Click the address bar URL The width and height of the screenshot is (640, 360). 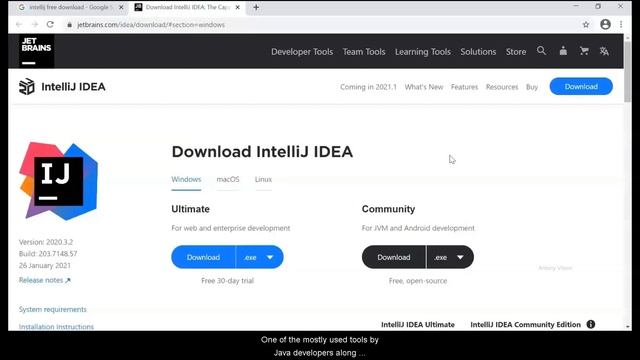click(x=151, y=25)
